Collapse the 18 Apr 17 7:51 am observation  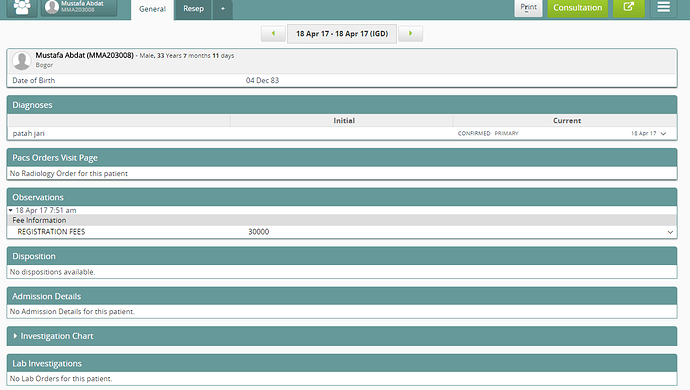[x=11, y=210]
